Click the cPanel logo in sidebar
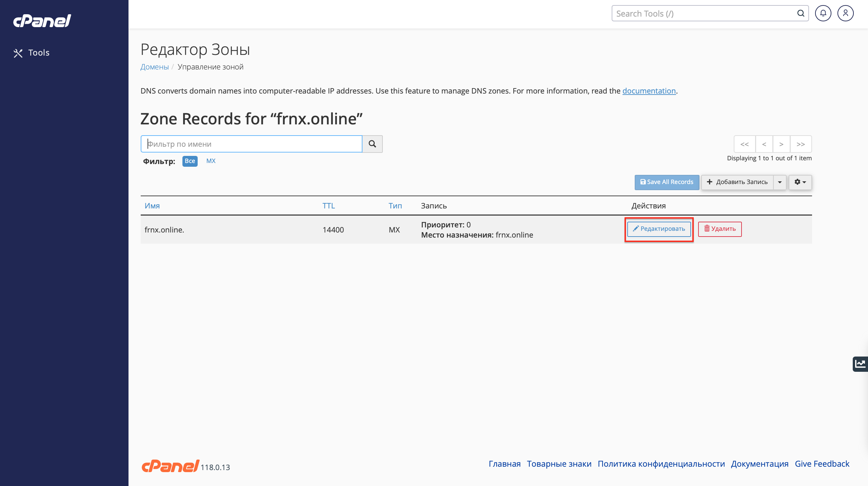The height and width of the screenshot is (486, 868). pyautogui.click(x=42, y=21)
